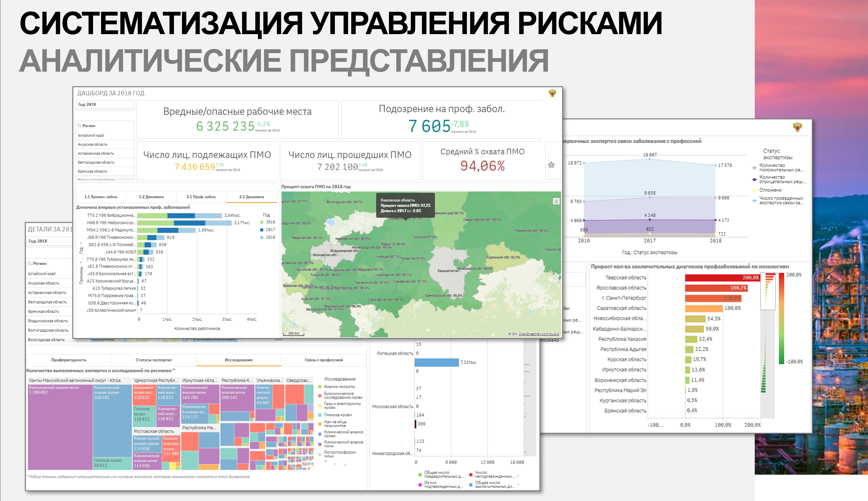Switch to the 1.2 Динамика tab
Image resolution: width=868 pixels, height=501 pixels.
[151, 197]
